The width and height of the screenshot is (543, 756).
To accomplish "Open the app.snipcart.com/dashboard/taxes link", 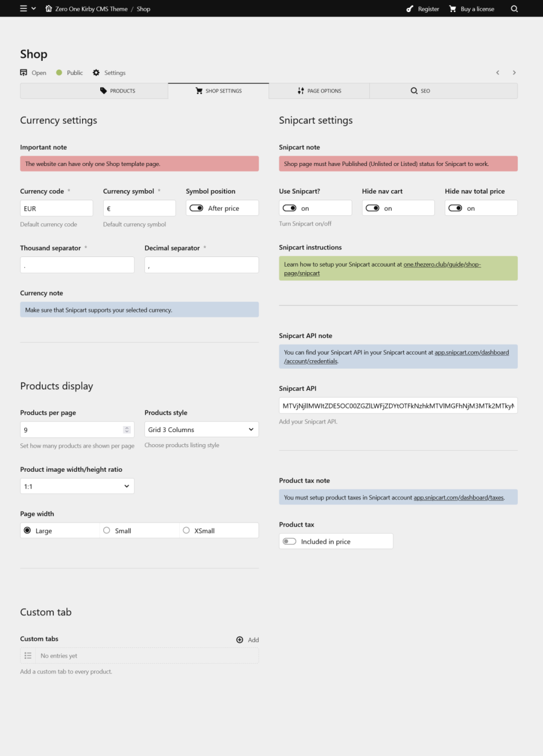I will (459, 498).
